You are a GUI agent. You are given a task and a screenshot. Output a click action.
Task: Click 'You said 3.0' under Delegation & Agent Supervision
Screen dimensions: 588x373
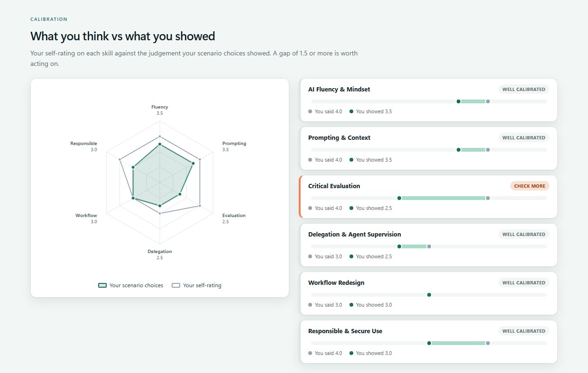click(x=325, y=256)
